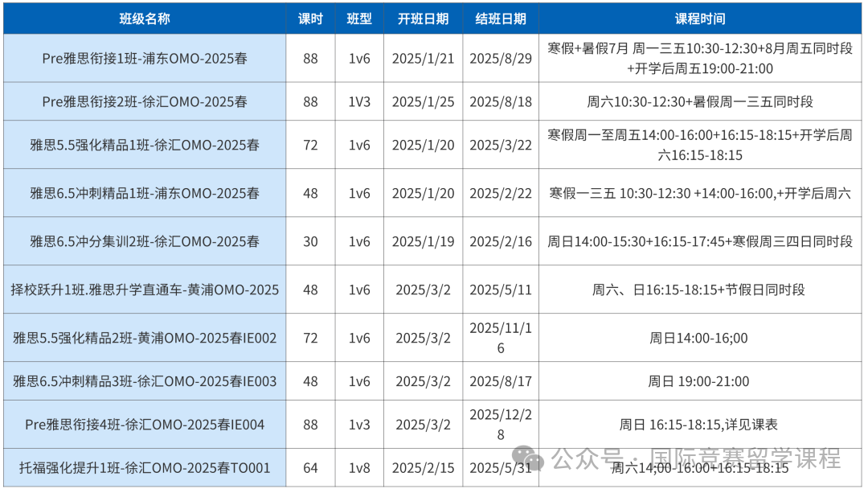Select the 2025/8/29 end date cell
Viewport: 868px width, 493px height.
pyautogui.click(x=501, y=59)
